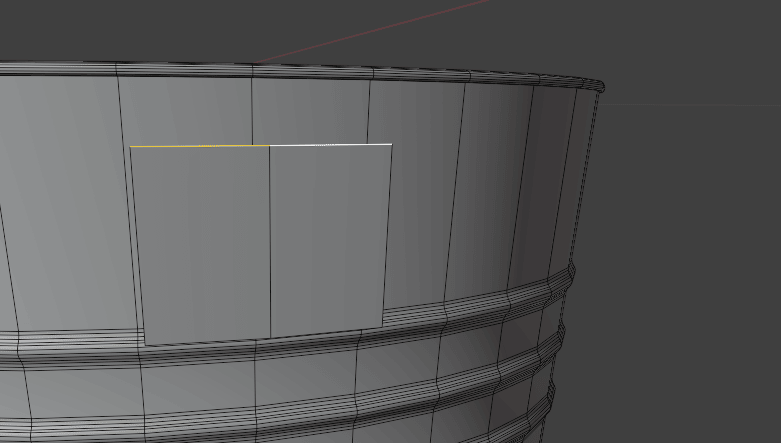Select the bottom edge of the left panel face

point(208,342)
